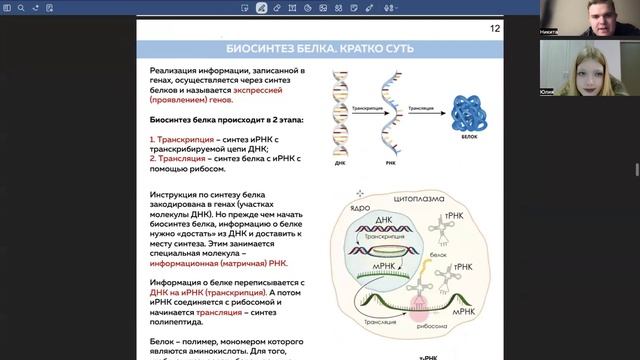Open the search magnifier tool
Screen dimensions: 640x360
pos(21,8)
